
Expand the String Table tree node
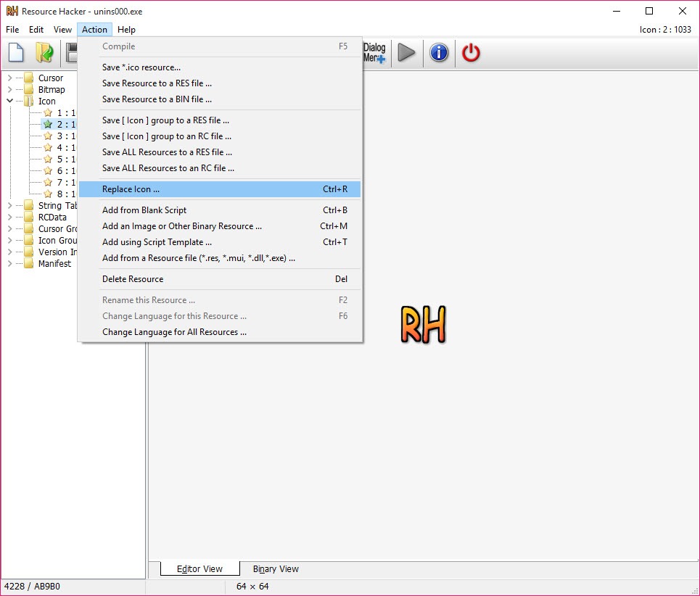coord(10,206)
